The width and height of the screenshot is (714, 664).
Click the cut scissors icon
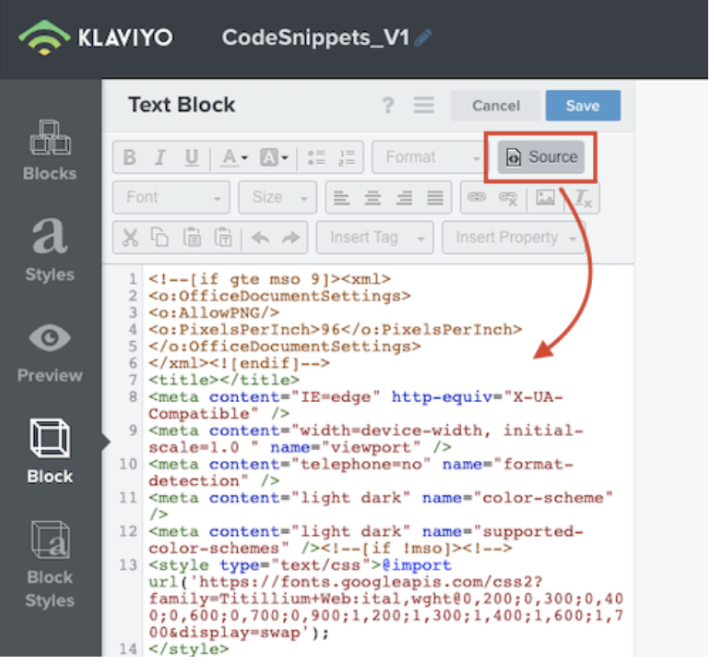pos(130,237)
